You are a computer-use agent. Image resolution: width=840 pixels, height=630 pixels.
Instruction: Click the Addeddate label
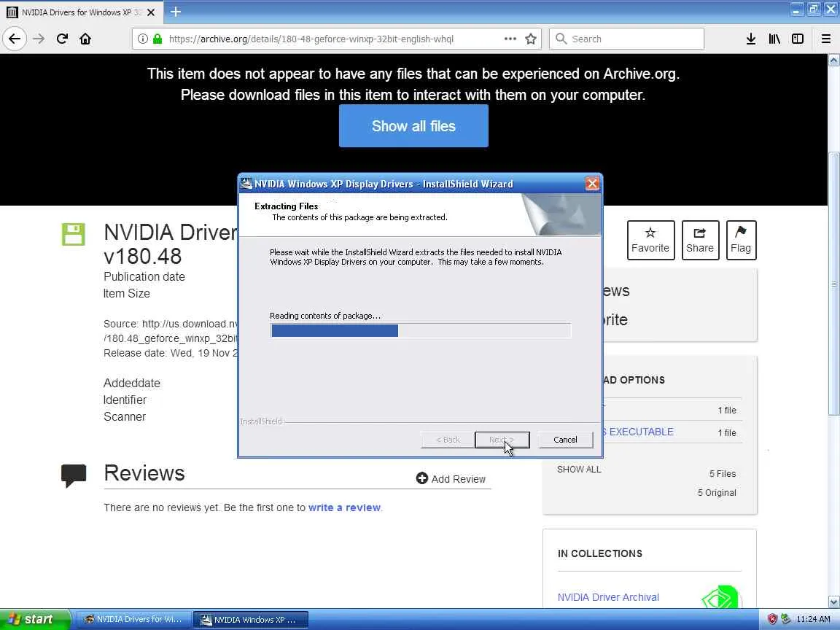(x=132, y=383)
